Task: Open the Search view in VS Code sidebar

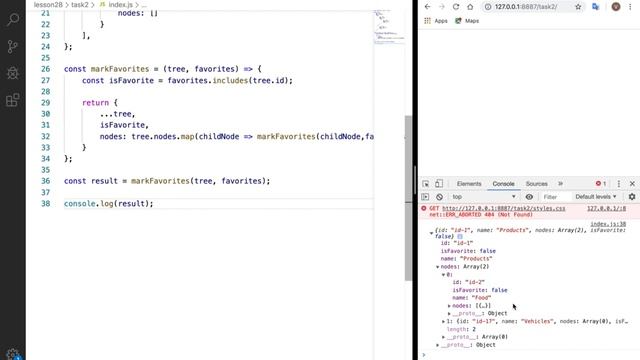Action: click(13, 19)
